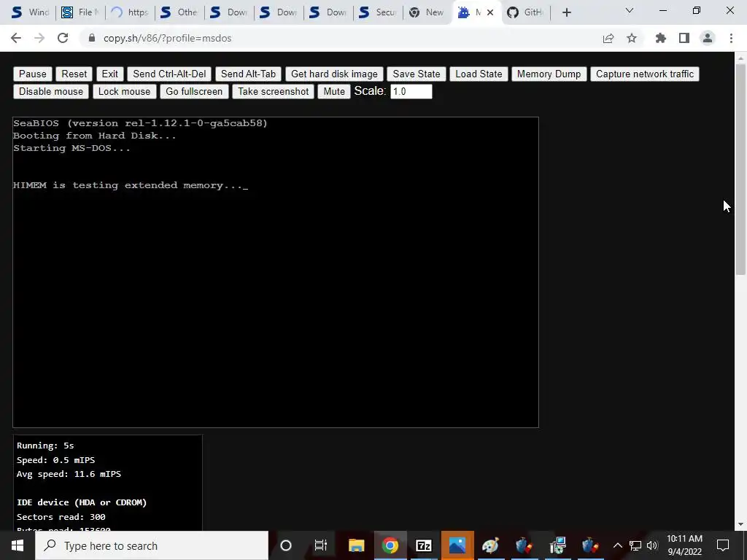Image resolution: width=747 pixels, height=560 pixels.
Task: Open the notification center icon
Action: point(723,545)
